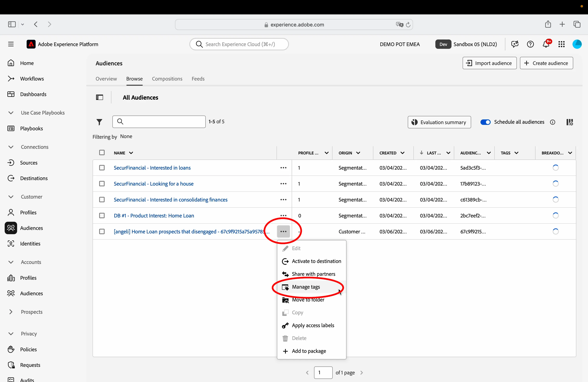Select DB #1 Product Interest checkbox
Image resolution: width=588 pixels, height=382 pixels.
point(102,216)
